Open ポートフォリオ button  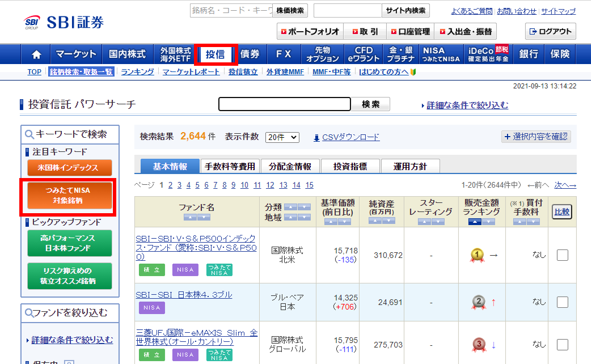click(x=310, y=32)
